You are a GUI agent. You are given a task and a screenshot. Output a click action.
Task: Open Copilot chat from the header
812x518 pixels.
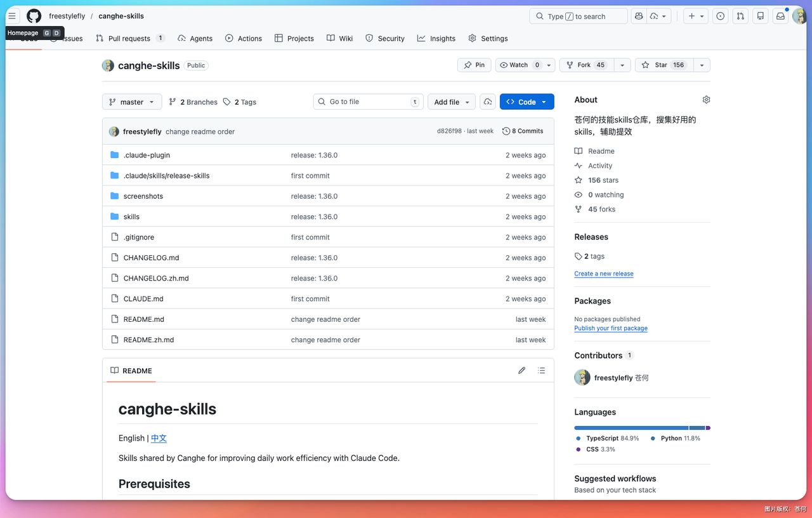tap(639, 16)
